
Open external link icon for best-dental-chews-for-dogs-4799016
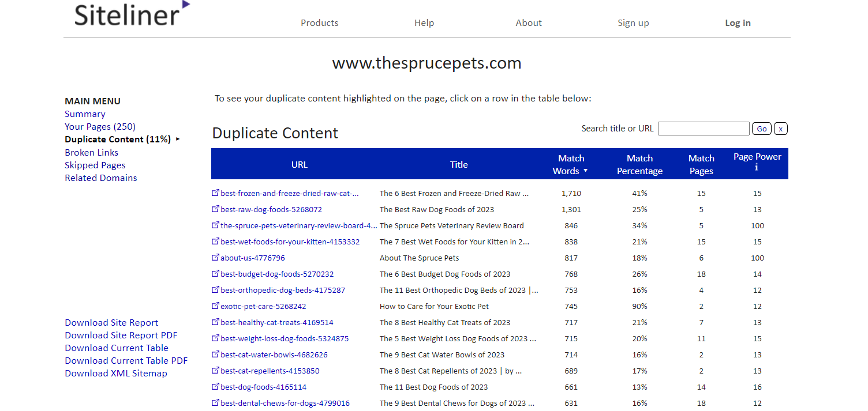(216, 403)
